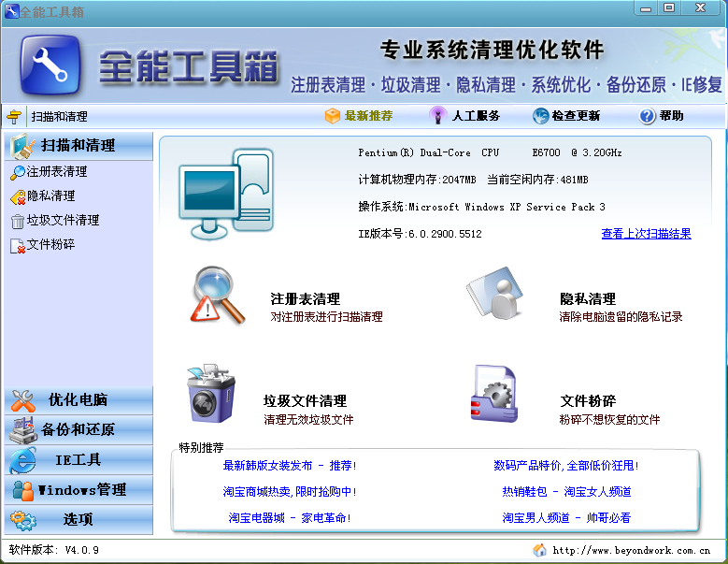
Task: Click description text 对注册表进行扫描清理
Action: (326, 317)
